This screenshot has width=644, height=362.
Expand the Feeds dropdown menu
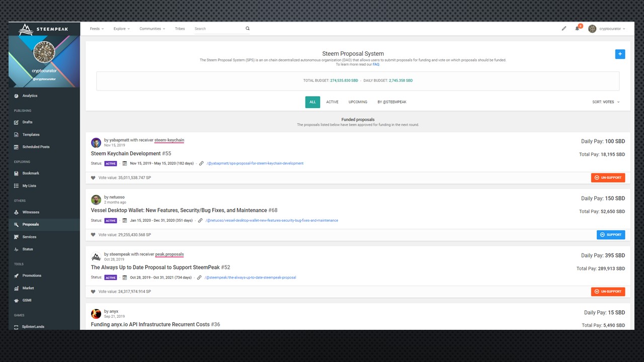(x=97, y=29)
